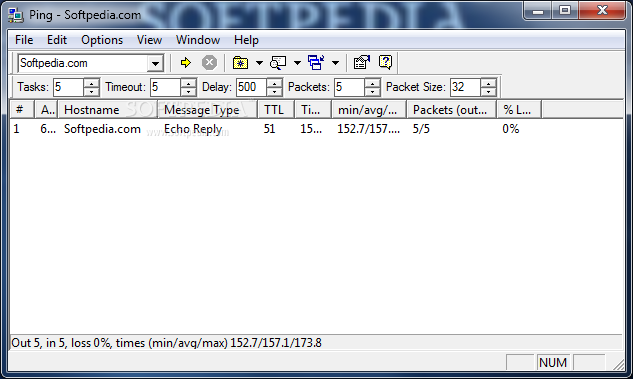Click inside the Delay field showing 500
Screen dimensions: 633x379
click(x=252, y=87)
